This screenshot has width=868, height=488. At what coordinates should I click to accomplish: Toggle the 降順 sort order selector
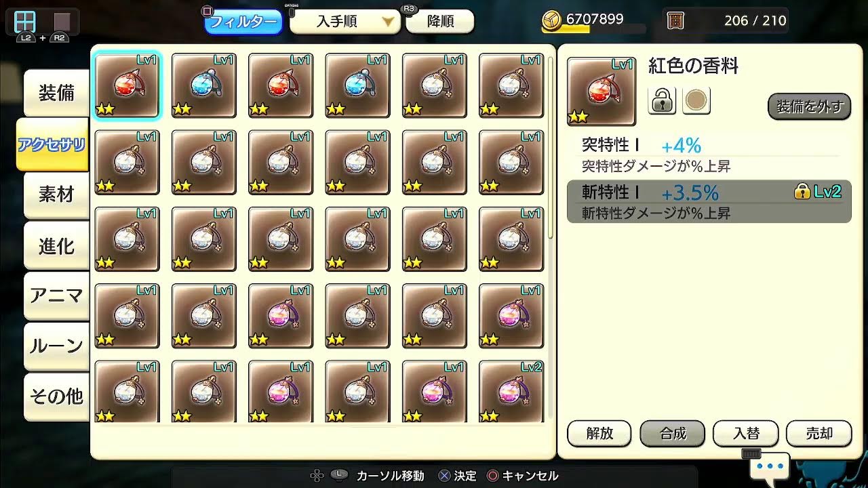(440, 22)
